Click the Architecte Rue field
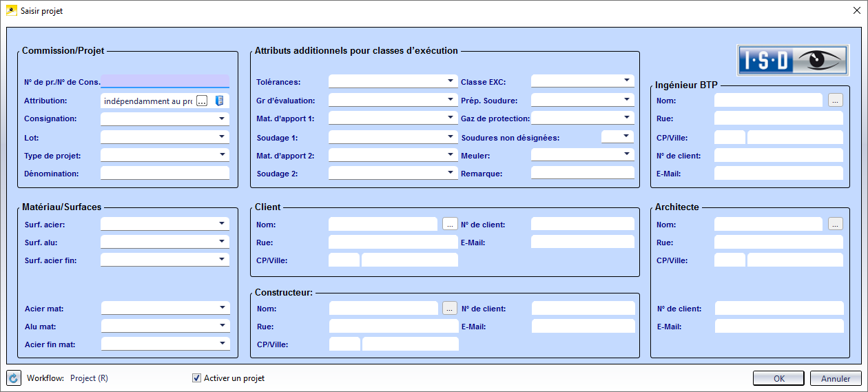Image resolution: width=868 pixels, height=392 pixels. [x=778, y=242]
